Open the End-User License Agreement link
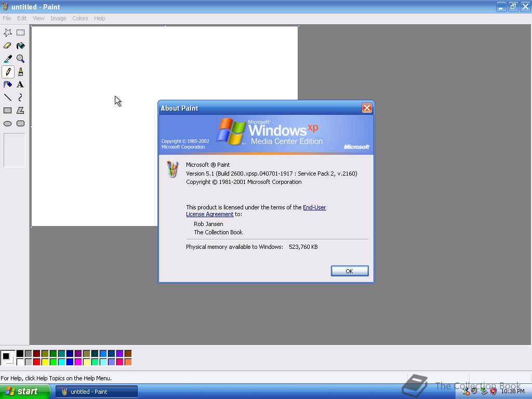 point(256,211)
